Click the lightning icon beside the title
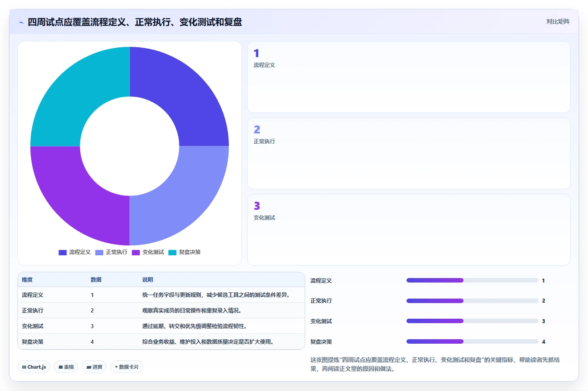The image size is (588, 391). point(21,22)
